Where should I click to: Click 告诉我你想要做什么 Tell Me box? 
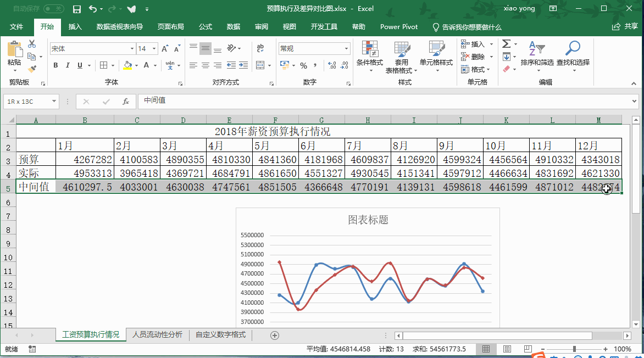point(467,27)
